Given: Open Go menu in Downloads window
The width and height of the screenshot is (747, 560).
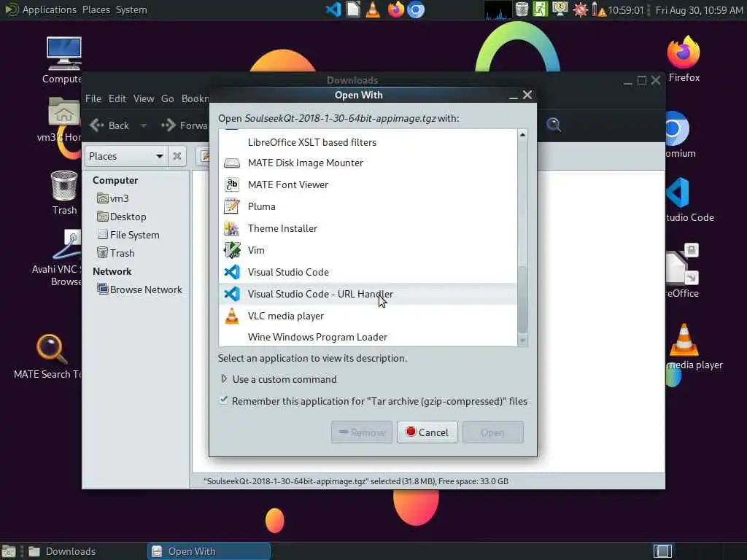Looking at the screenshot, I should coord(167,98).
